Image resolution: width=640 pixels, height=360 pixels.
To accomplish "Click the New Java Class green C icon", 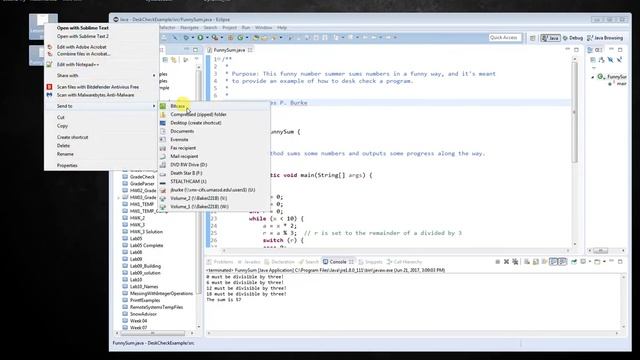I will coord(240,38).
